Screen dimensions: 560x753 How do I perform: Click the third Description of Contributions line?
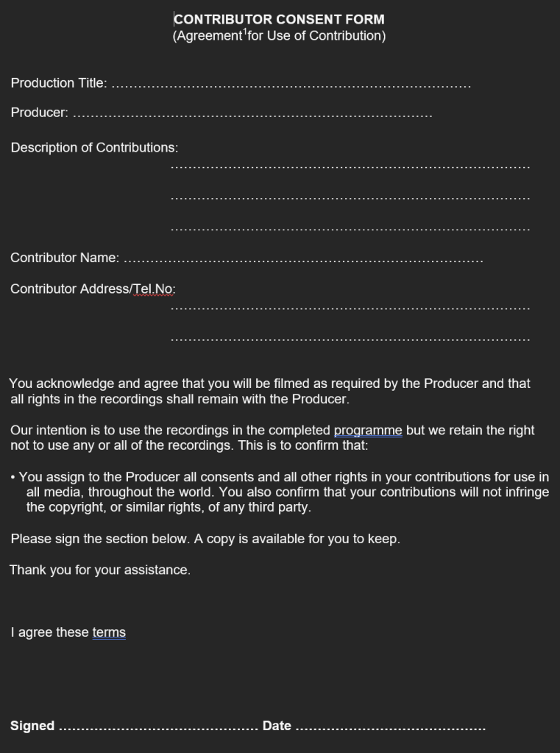(x=350, y=230)
